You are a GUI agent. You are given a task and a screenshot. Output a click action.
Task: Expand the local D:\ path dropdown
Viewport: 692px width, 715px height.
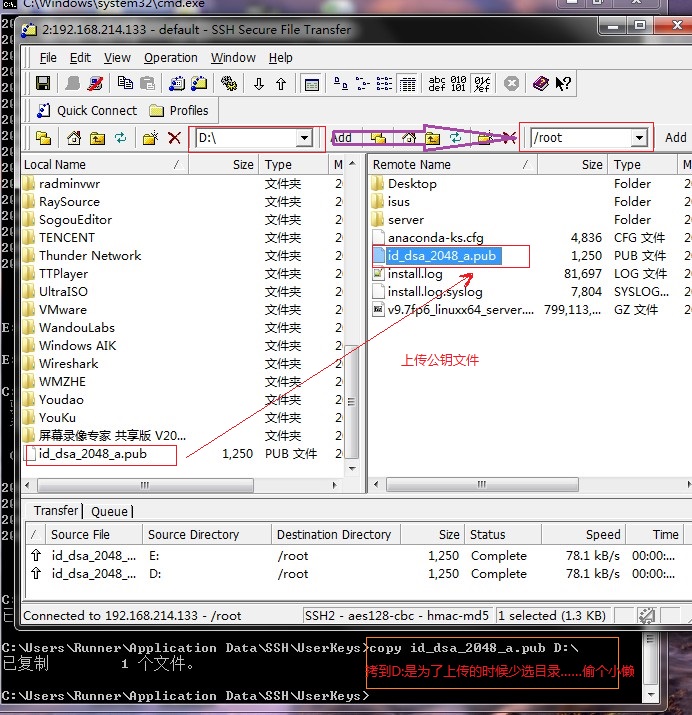tap(304, 138)
